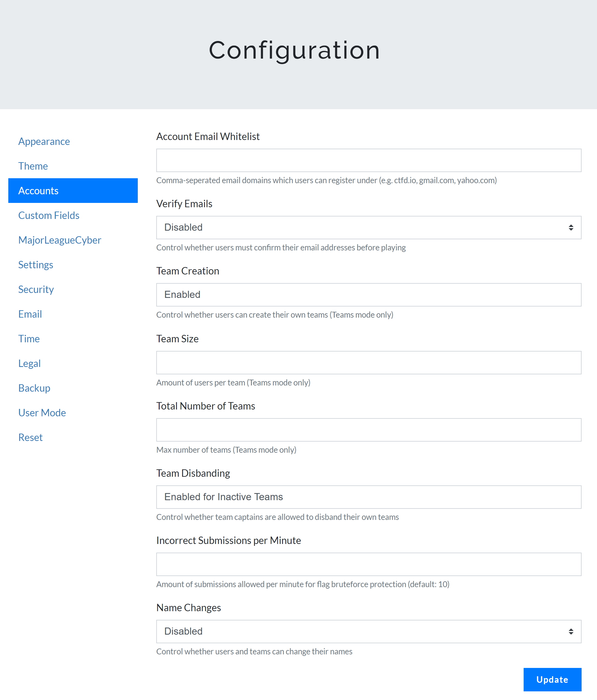Open the Security configuration tab
This screenshot has height=700, width=597.
point(36,289)
